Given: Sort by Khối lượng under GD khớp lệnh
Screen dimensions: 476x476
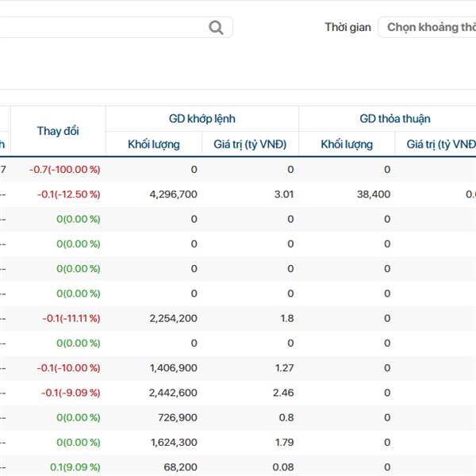Looking at the screenshot, I should (x=154, y=144).
